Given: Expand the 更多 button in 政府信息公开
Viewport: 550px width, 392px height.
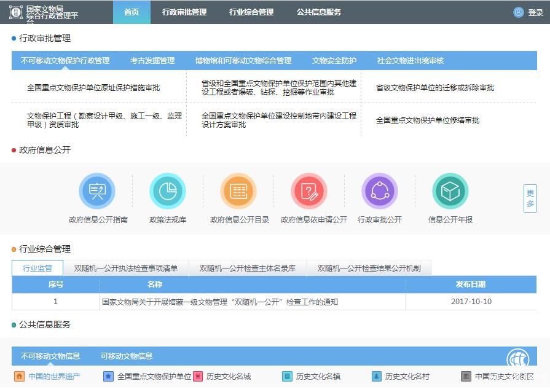Looking at the screenshot, I should click(530, 198).
